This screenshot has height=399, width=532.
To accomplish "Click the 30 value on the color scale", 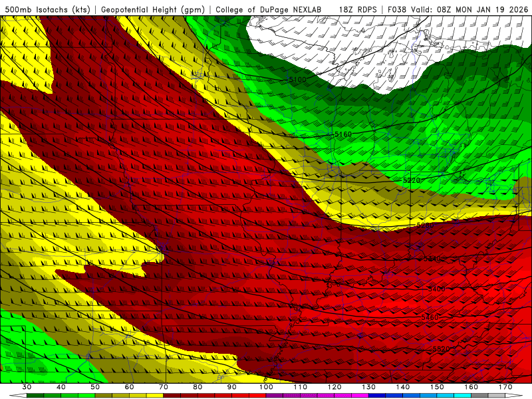I will pyautogui.click(x=27, y=387).
